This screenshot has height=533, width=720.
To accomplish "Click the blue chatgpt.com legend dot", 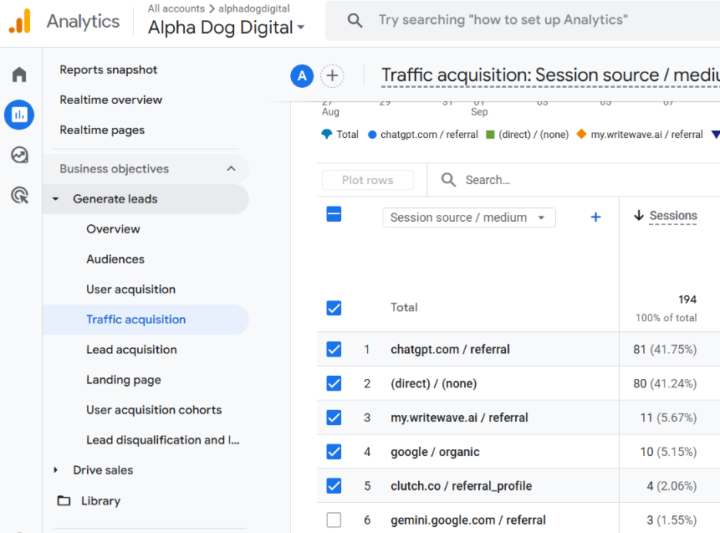I will point(372,135).
